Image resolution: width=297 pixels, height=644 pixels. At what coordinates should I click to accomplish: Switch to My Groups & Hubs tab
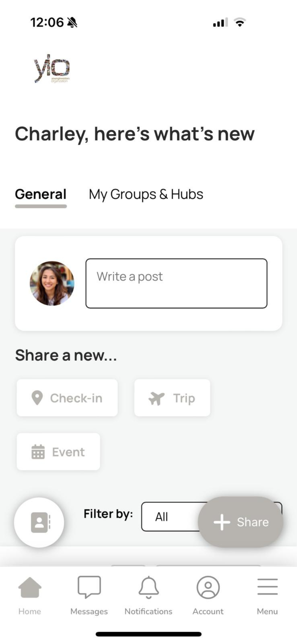pyautogui.click(x=146, y=194)
